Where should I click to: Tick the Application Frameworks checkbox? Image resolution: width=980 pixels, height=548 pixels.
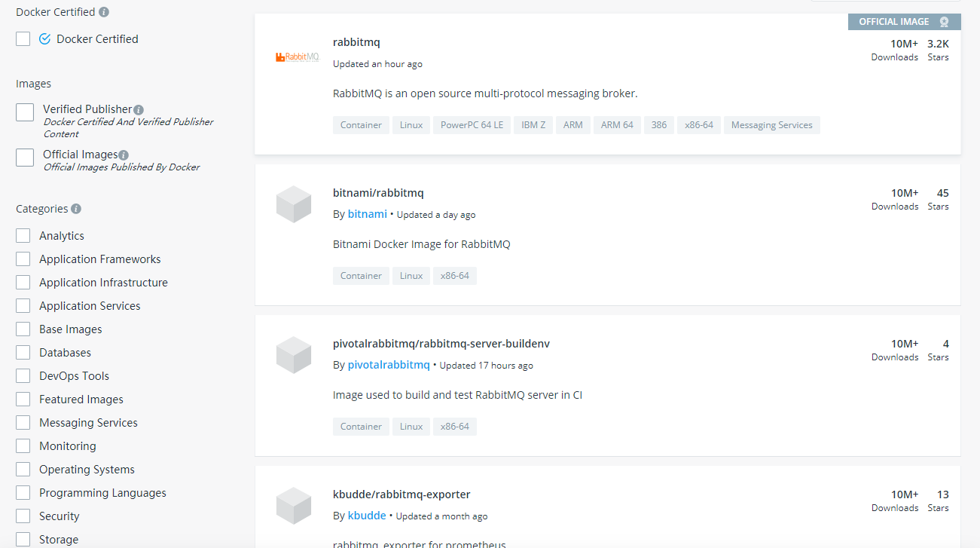pos(23,259)
